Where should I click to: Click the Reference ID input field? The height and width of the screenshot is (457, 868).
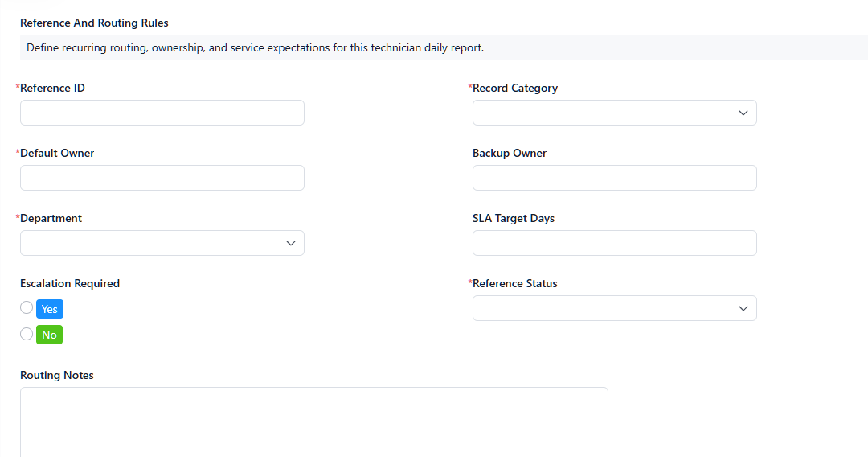(162, 113)
